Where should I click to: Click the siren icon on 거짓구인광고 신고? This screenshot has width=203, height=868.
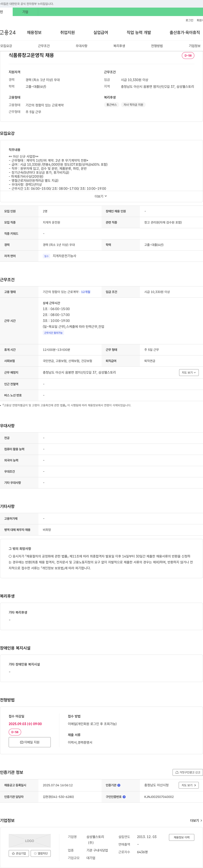[x=177, y=772]
